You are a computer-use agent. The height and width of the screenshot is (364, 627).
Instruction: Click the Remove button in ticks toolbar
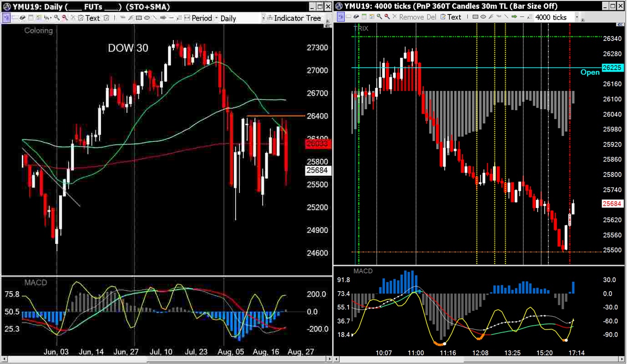(x=411, y=17)
